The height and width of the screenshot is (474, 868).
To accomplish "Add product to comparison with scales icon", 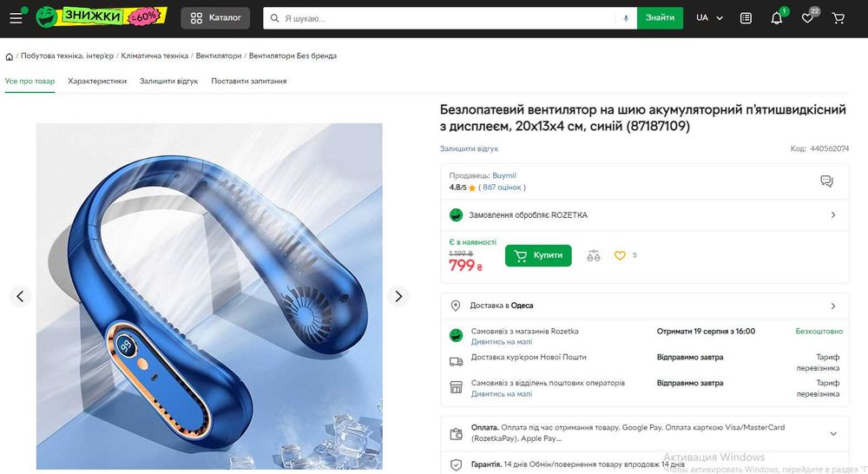I will [594, 256].
